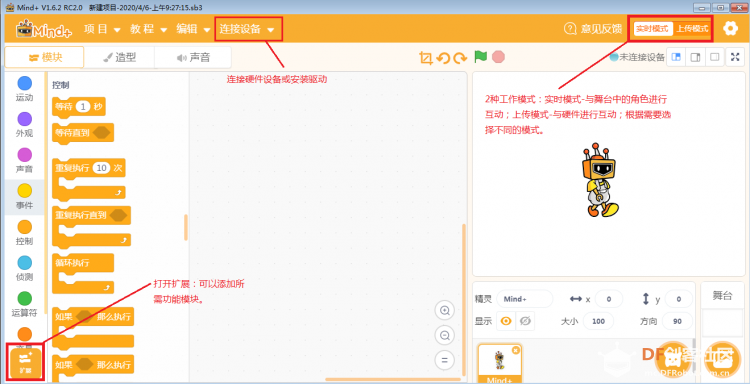Open the 教程 menu
The height and width of the screenshot is (384, 750).
(x=148, y=29)
